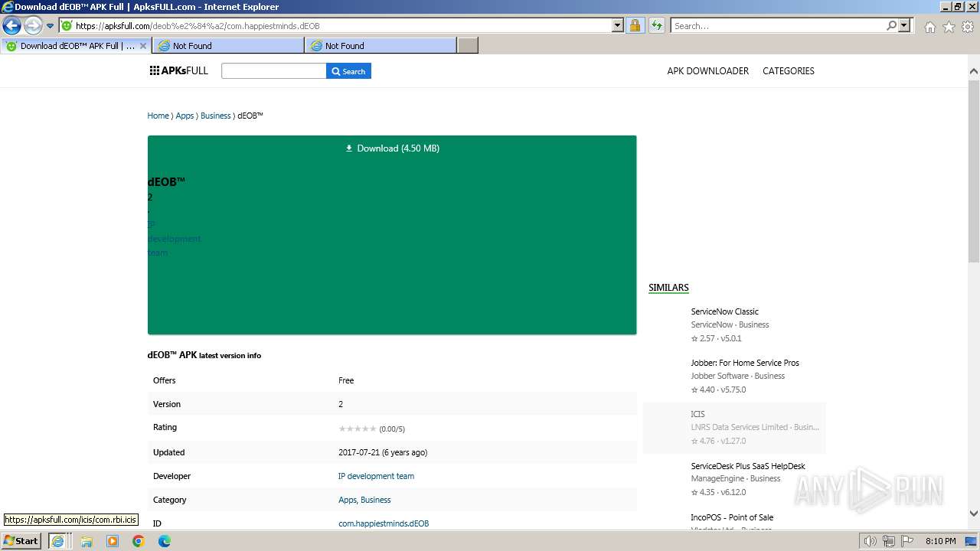980x551 pixels.
Task: Open Favorites star icon
Action: coord(949,27)
